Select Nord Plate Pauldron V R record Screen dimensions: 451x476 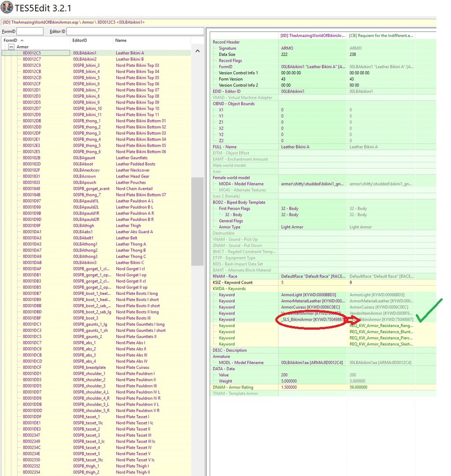(x=96, y=410)
